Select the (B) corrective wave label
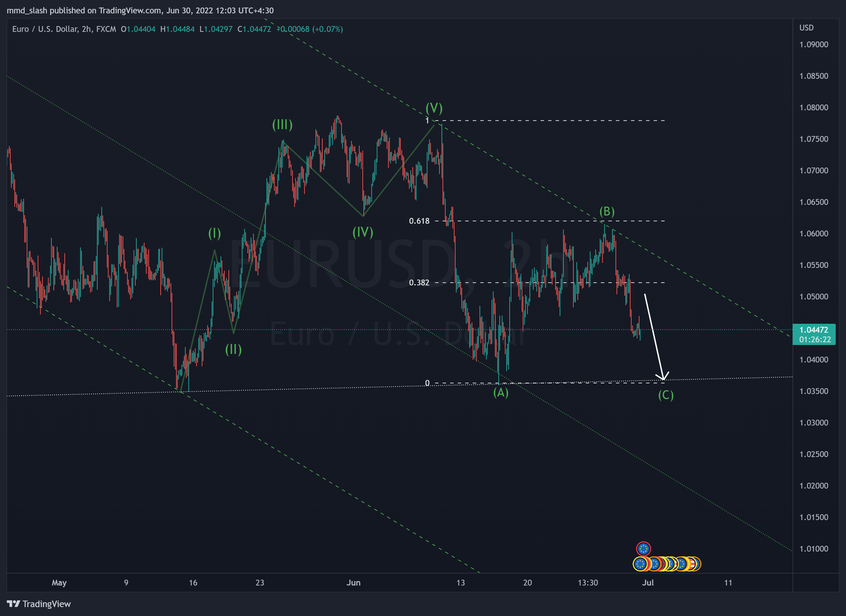Screen dimensions: 846x616 (x=607, y=211)
